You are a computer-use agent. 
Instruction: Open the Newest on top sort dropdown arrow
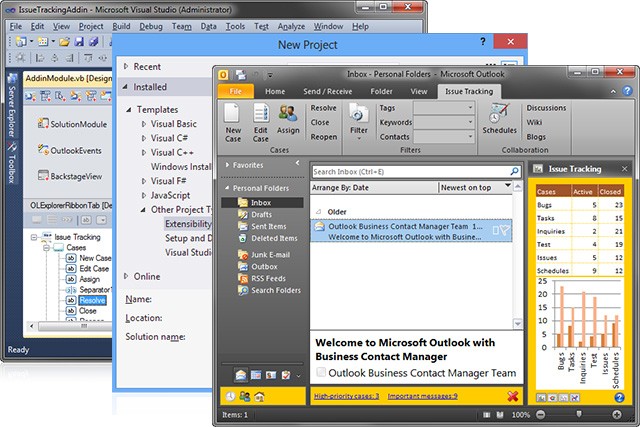click(x=507, y=186)
